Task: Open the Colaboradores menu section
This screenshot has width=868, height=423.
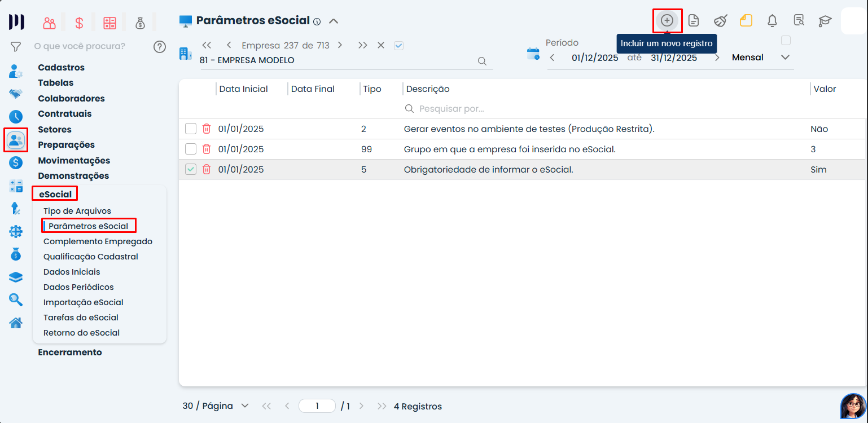Action: click(x=71, y=98)
